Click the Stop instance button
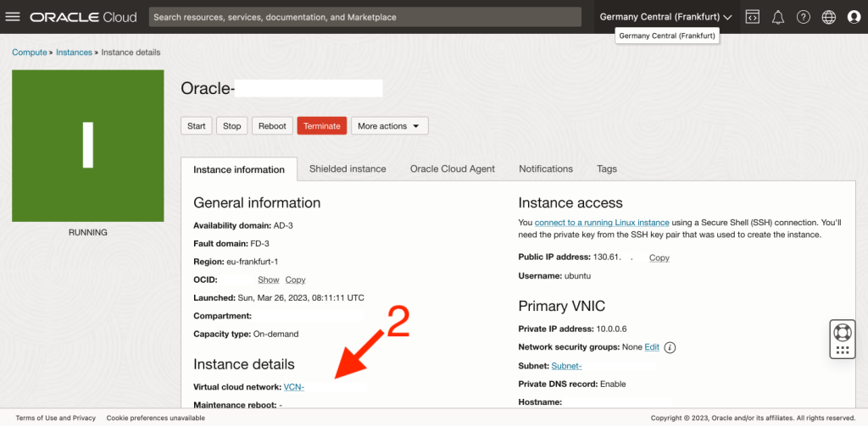 click(232, 126)
